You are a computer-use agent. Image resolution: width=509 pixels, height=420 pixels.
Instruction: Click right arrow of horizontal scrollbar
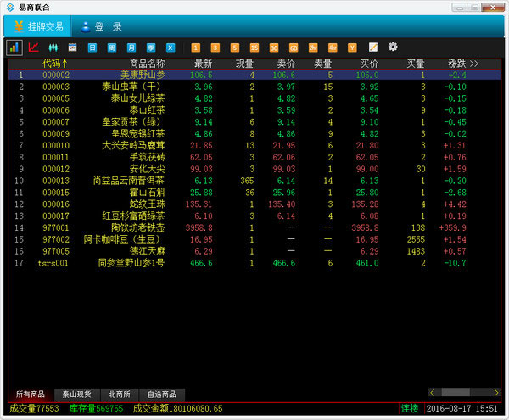(x=496, y=392)
